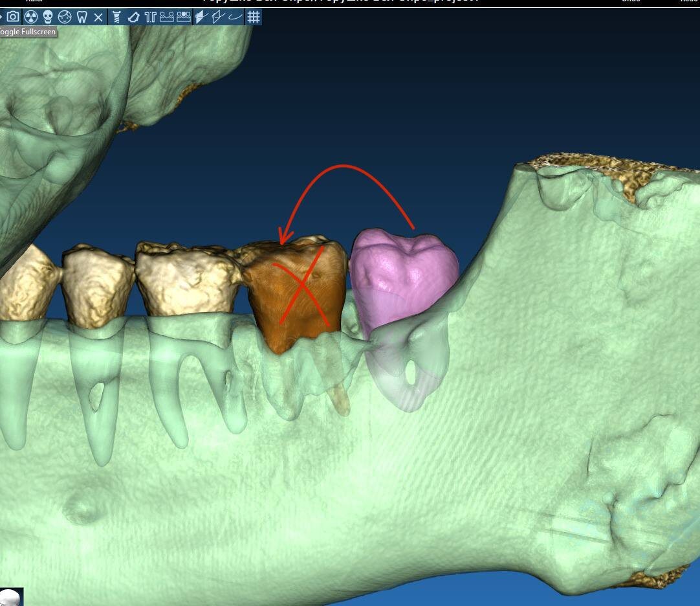Select the filled clipping plane icon
The height and width of the screenshot is (606, 700).
tap(201, 17)
